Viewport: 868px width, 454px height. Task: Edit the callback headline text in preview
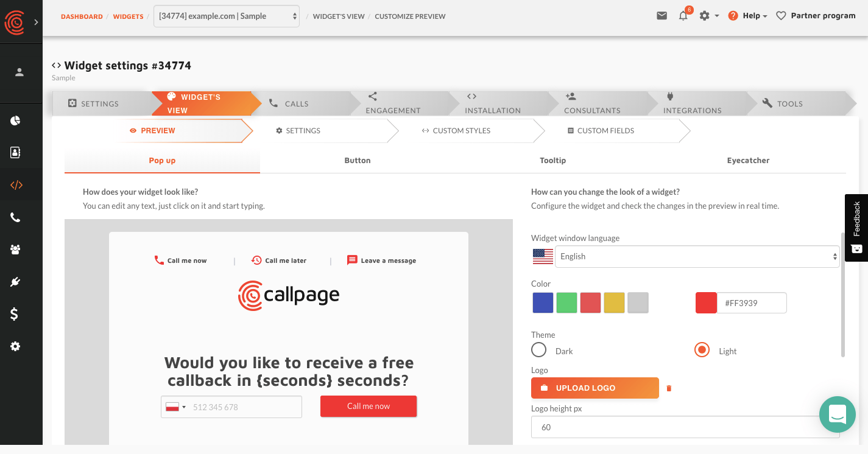(x=289, y=371)
